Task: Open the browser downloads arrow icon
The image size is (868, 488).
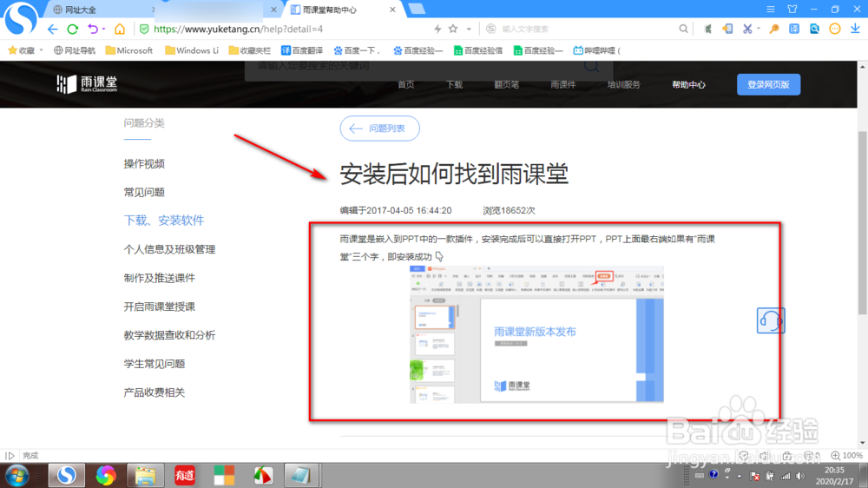Action: point(855,29)
